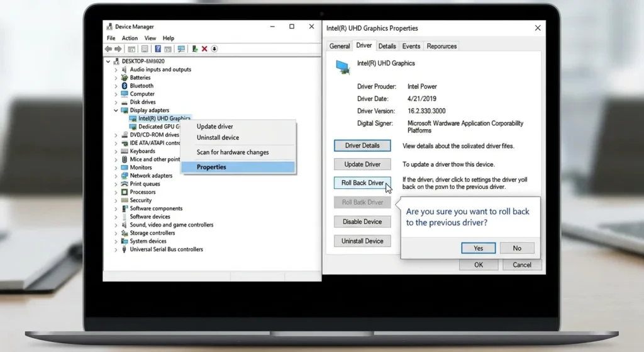Collapse the Display adapters node chevron
Screen dimensions: 644x352
point(116,110)
